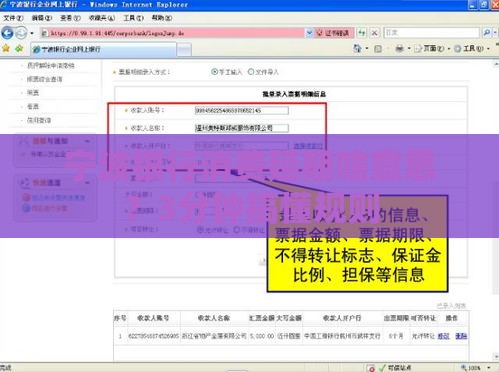Click the pink address bar URL field
Image resolution: width=499 pixels, height=372 pixels.
pyautogui.click(x=173, y=33)
